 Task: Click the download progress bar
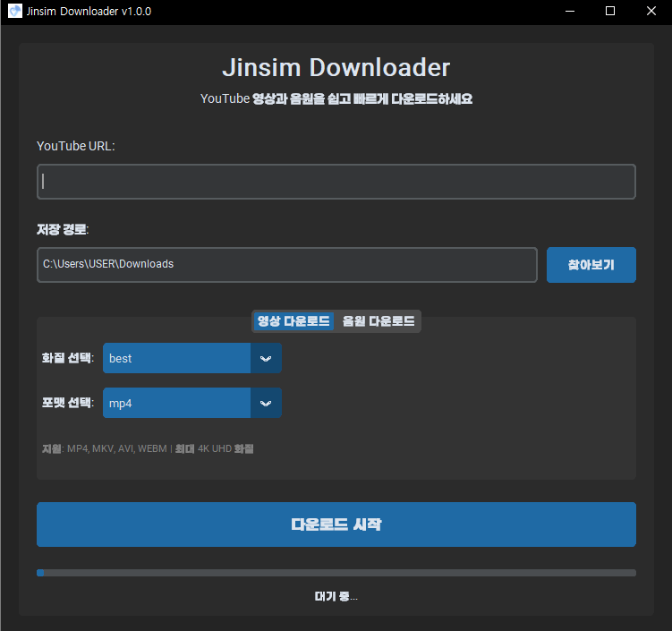click(336, 573)
